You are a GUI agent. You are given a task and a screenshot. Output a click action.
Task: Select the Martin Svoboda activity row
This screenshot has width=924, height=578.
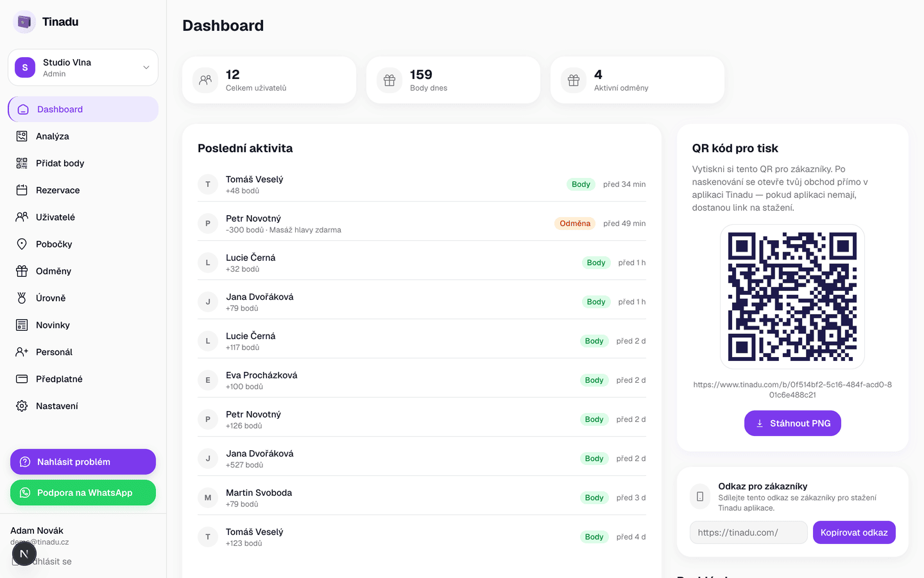[x=422, y=498]
